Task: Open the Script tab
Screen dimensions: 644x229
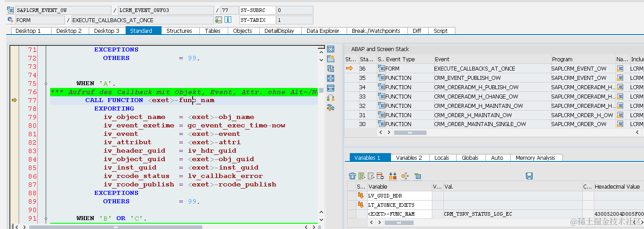Action: click(441, 31)
